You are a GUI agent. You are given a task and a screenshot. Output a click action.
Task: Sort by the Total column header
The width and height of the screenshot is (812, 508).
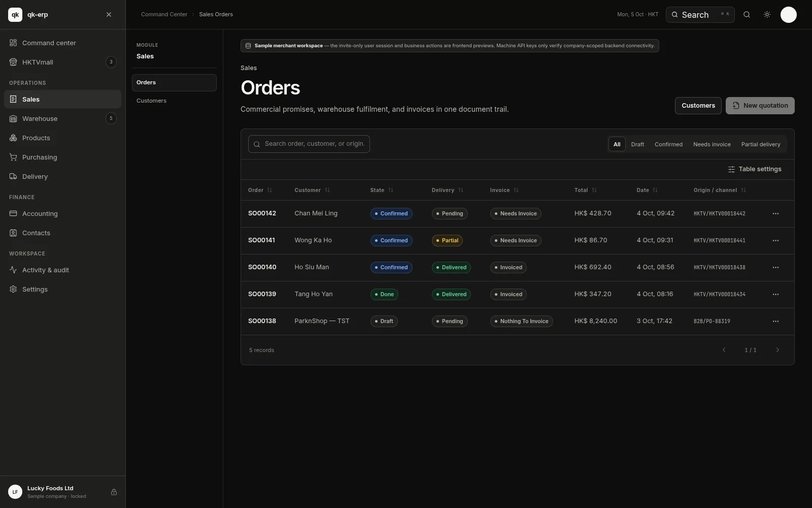(x=586, y=190)
